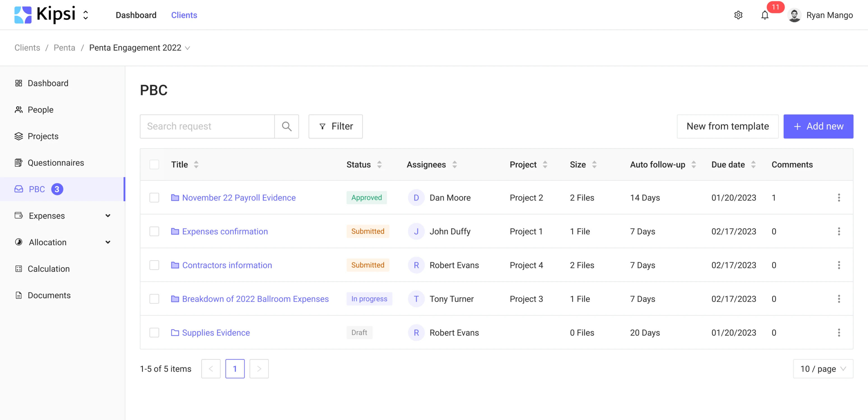Image resolution: width=868 pixels, height=420 pixels.
Task: Click the Kipsi logo icon
Action: tap(23, 15)
